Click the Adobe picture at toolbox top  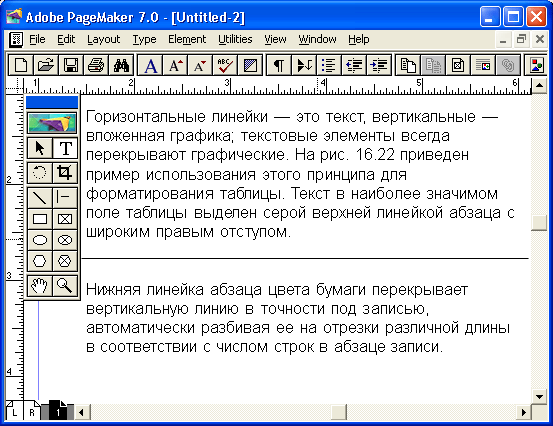[x=52, y=123]
